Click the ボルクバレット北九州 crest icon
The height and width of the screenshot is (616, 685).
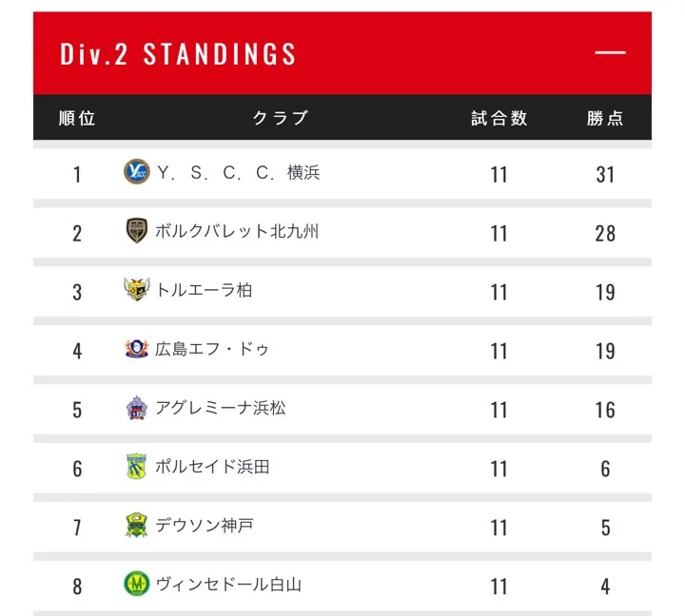(137, 231)
